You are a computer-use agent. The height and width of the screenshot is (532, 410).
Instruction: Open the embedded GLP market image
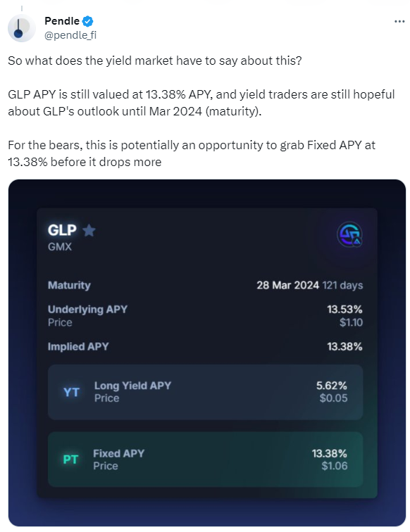(207, 353)
